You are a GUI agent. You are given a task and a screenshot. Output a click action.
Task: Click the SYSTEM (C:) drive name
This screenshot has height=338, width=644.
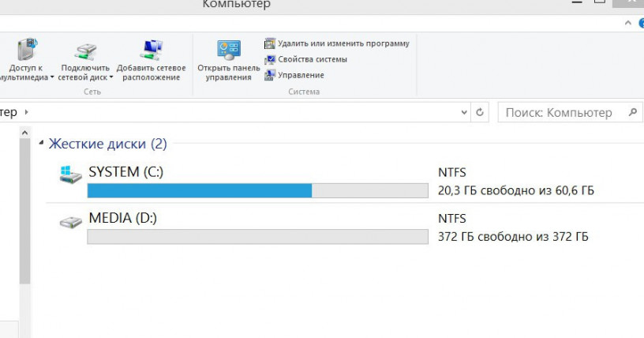pos(125,171)
